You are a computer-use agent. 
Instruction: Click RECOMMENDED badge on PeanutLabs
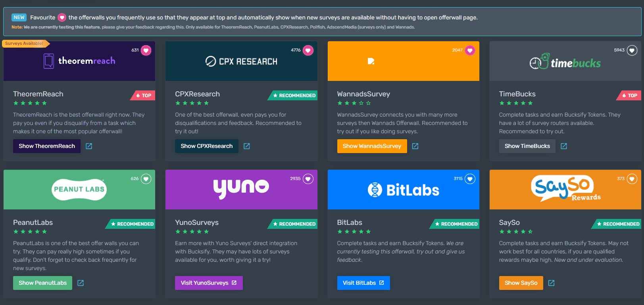click(x=131, y=224)
